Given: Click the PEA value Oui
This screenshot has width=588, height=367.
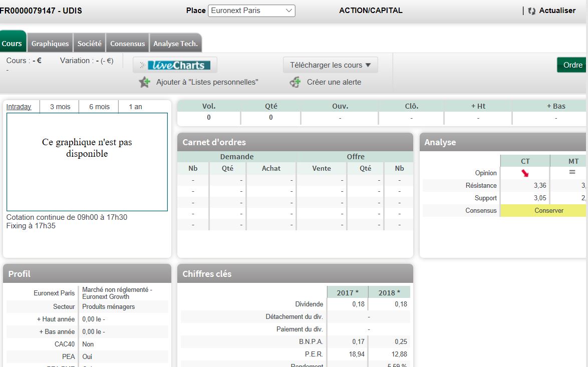Looking at the screenshot, I should pyautogui.click(x=87, y=356).
